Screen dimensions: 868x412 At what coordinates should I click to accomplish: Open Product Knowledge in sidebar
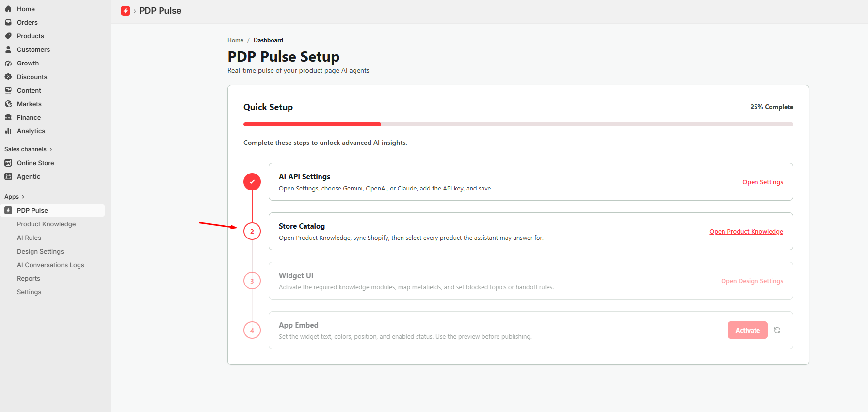[x=47, y=224]
